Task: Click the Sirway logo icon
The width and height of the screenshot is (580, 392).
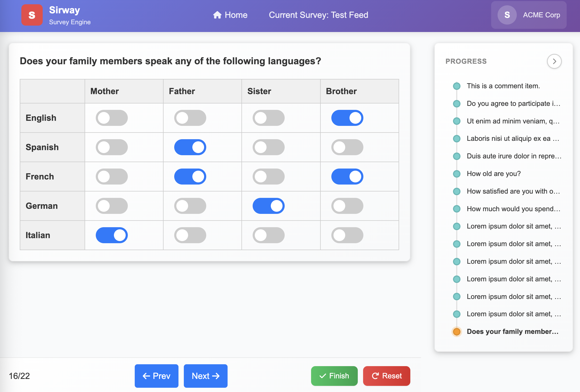Action: [32, 15]
